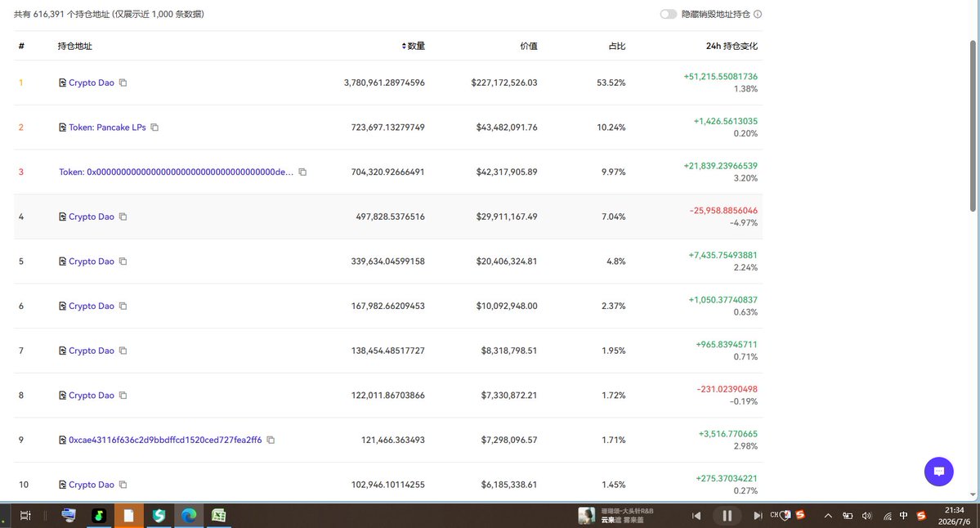The height and width of the screenshot is (528, 980).
Task: Open the rank 10 Crypto Dao link
Action: [x=92, y=484]
